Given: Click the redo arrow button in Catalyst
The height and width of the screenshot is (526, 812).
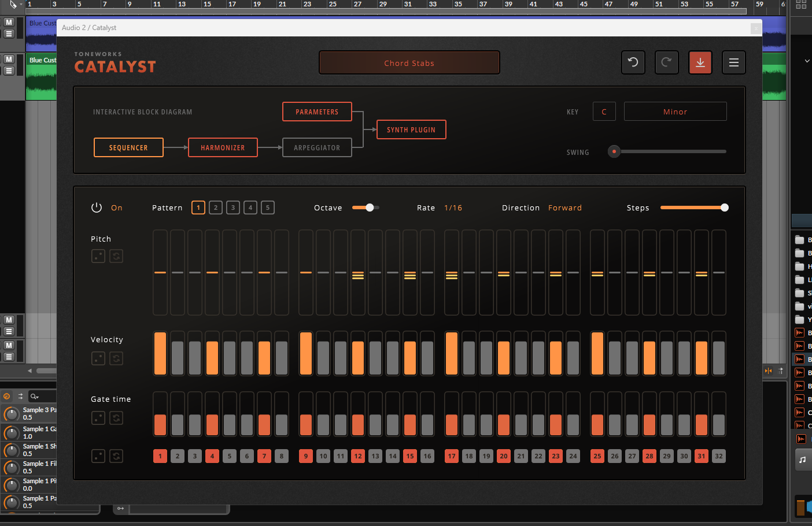Looking at the screenshot, I should [667, 62].
